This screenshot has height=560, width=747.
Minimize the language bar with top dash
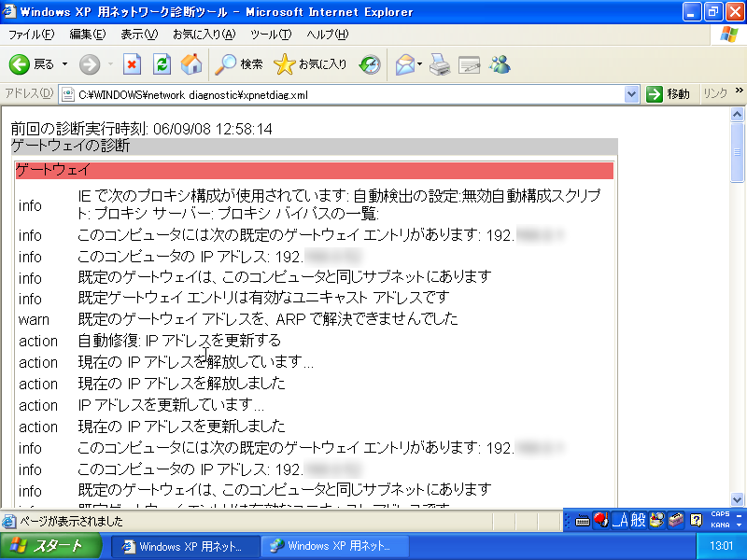coord(740,515)
